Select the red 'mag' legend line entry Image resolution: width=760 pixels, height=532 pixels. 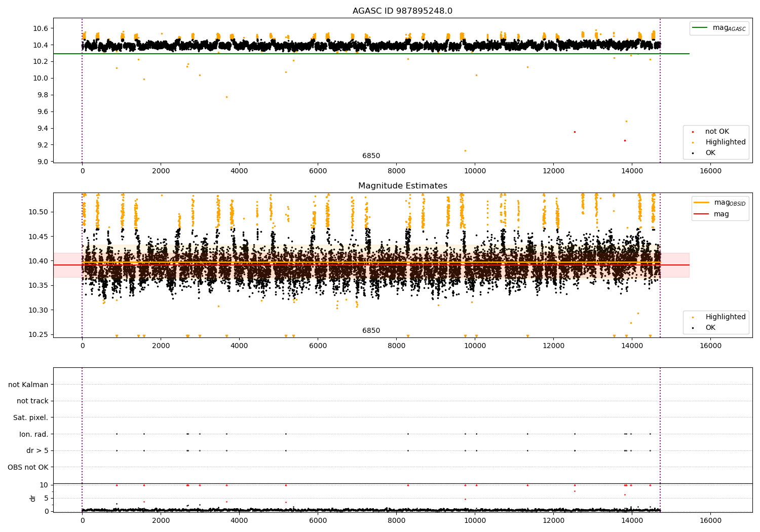pos(702,214)
